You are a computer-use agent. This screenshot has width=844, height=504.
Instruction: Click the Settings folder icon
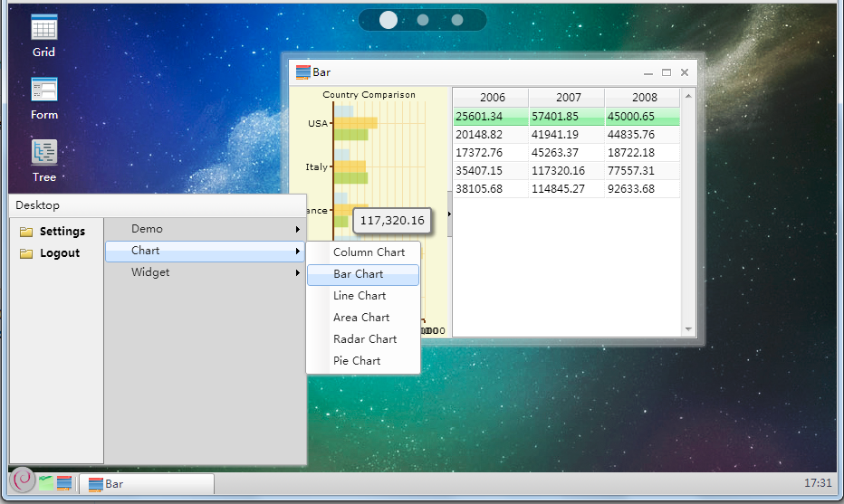(x=26, y=232)
